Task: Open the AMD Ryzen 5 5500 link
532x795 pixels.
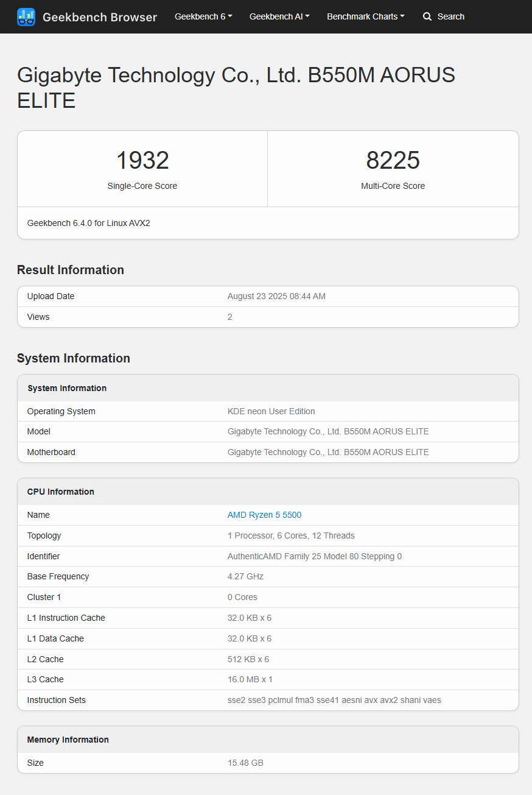Action: [x=264, y=515]
